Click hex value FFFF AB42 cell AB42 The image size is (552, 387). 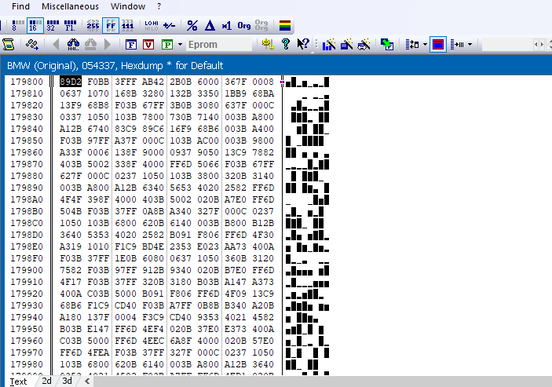tap(153, 82)
